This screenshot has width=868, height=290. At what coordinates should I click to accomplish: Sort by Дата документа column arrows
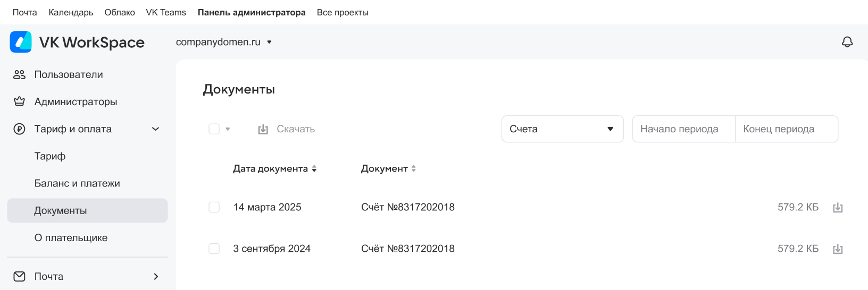314,169
